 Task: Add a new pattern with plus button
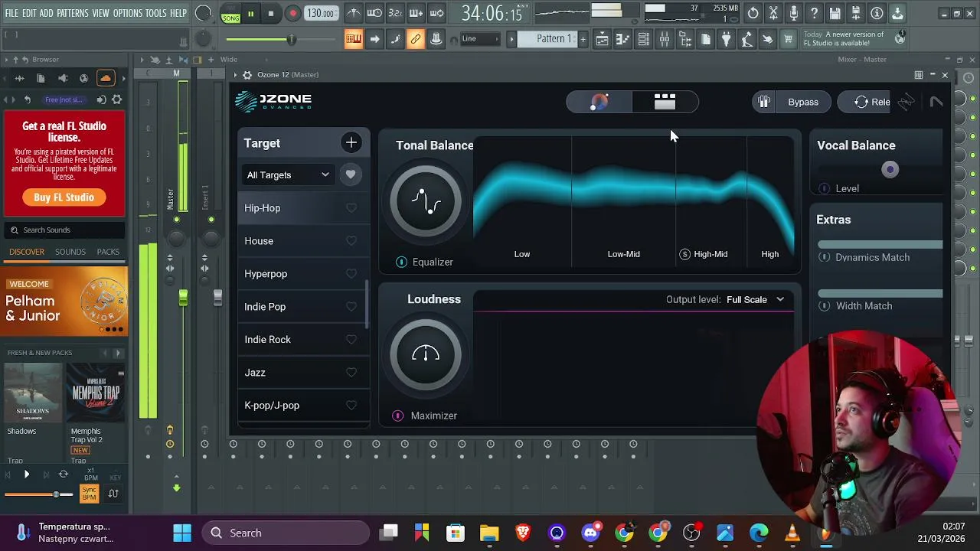pos(583,39)
